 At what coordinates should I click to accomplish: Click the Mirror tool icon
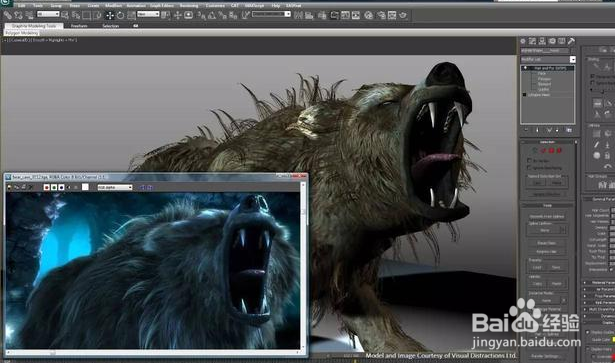coord(298,15)
